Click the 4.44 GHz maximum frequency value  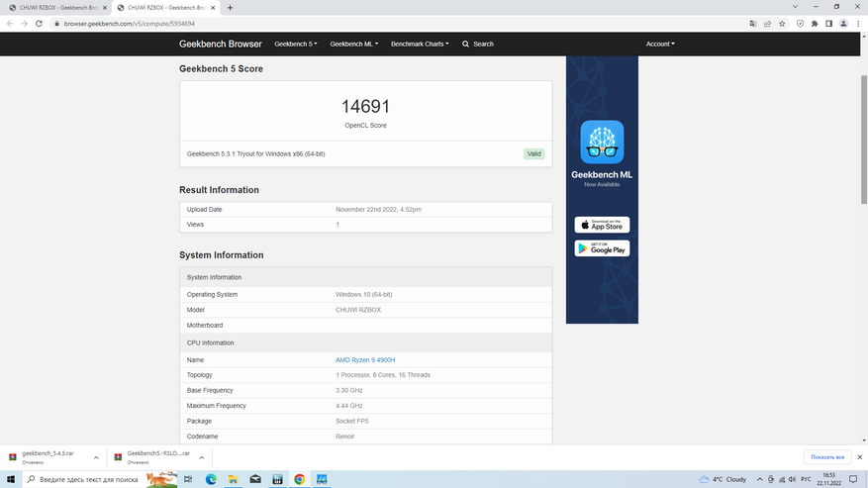click(x=348, y=406)
